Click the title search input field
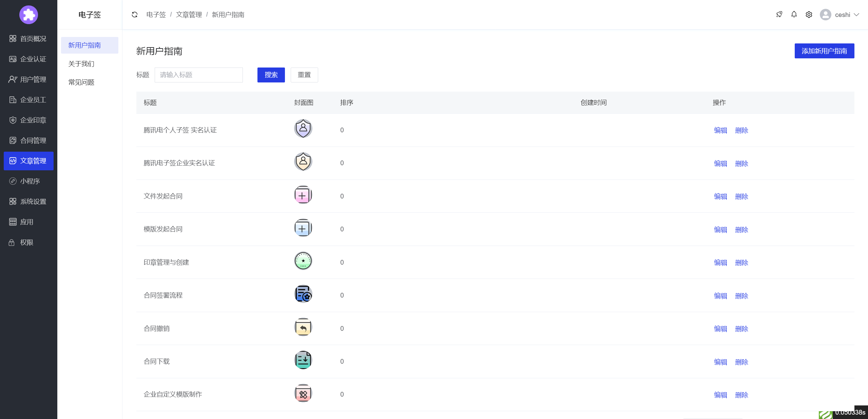This screenshot has height=419, width=868. (198, 75)
